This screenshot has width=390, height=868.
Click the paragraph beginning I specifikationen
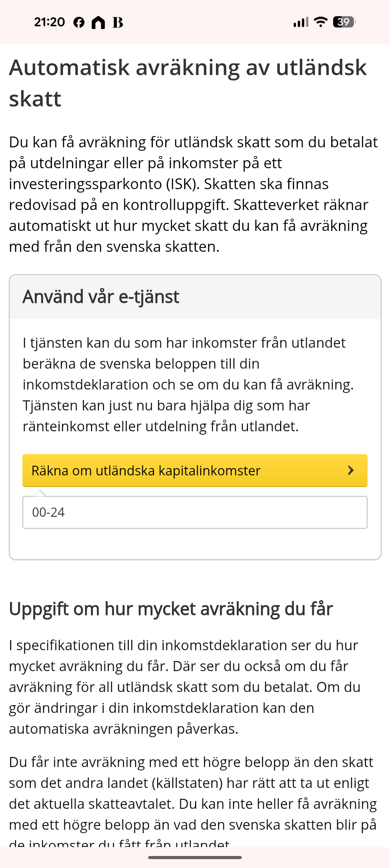click(185, 687)
